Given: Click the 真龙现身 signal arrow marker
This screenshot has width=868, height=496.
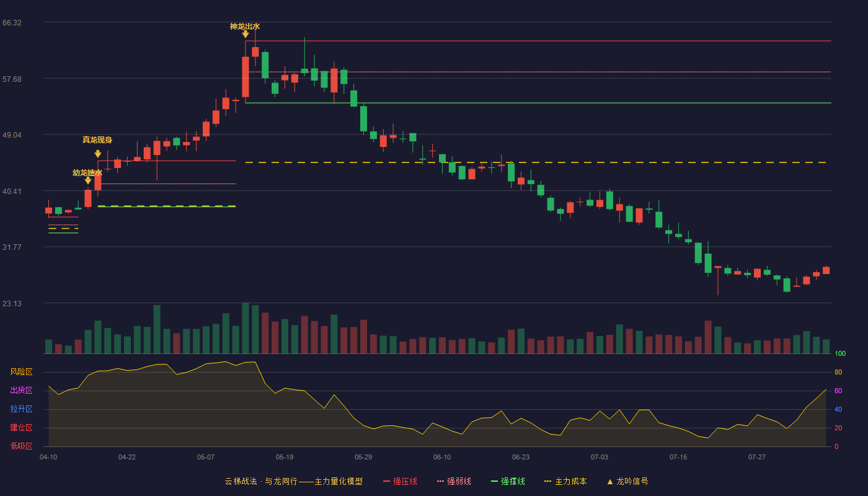Looking at the screenshot, I should tap(98, 154).
